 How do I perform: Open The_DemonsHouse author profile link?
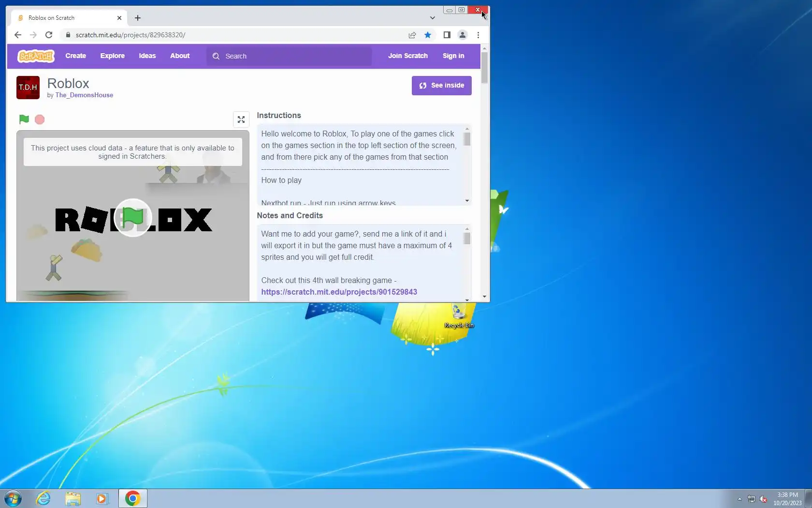pyautogui.click(x=84, y=95)
